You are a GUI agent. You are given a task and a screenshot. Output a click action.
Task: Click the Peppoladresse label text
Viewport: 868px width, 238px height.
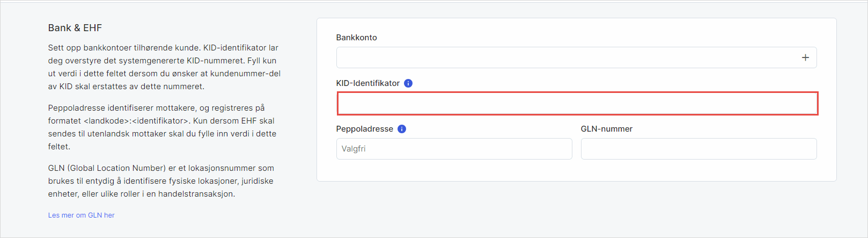[364, 129]
